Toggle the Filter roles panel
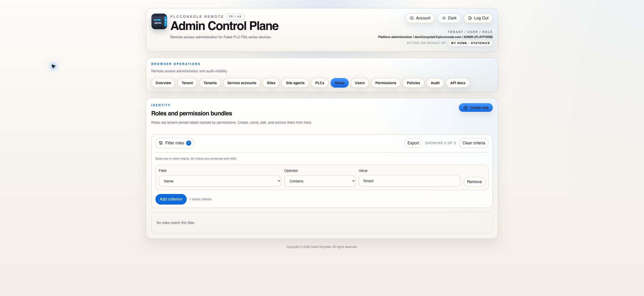This screenshot has height=296, width=644. (175, 143)
